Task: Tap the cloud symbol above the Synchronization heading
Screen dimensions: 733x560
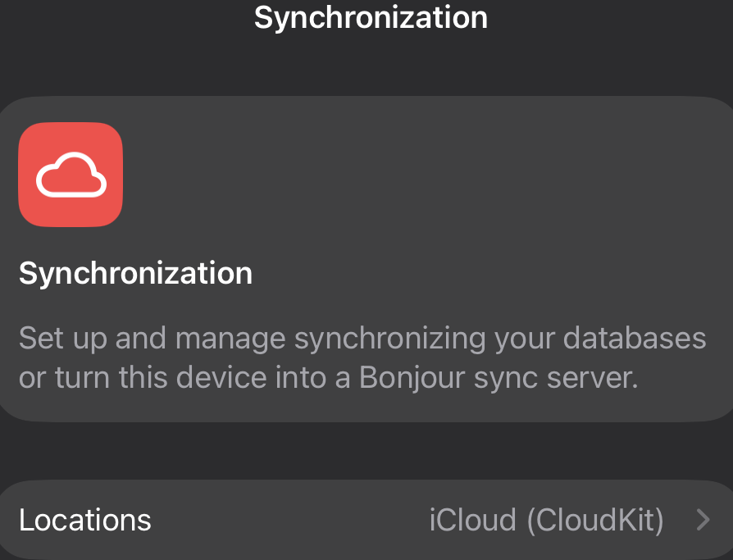Action: 71,175
